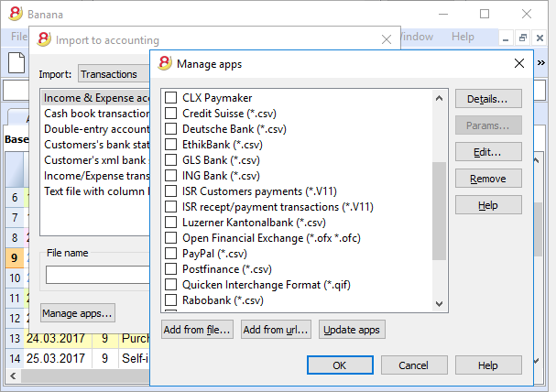Click Add from file... button

tap(197, 330)
